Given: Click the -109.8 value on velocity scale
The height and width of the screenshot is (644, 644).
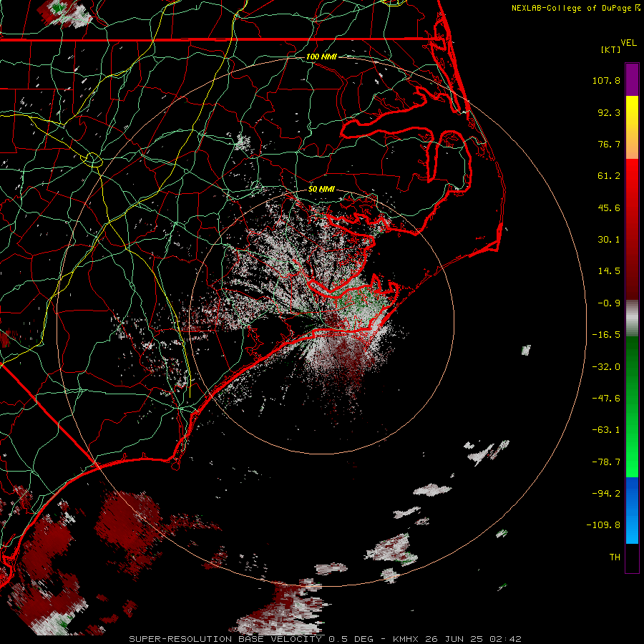Looking at the screenshot, I should pos(603,525).
